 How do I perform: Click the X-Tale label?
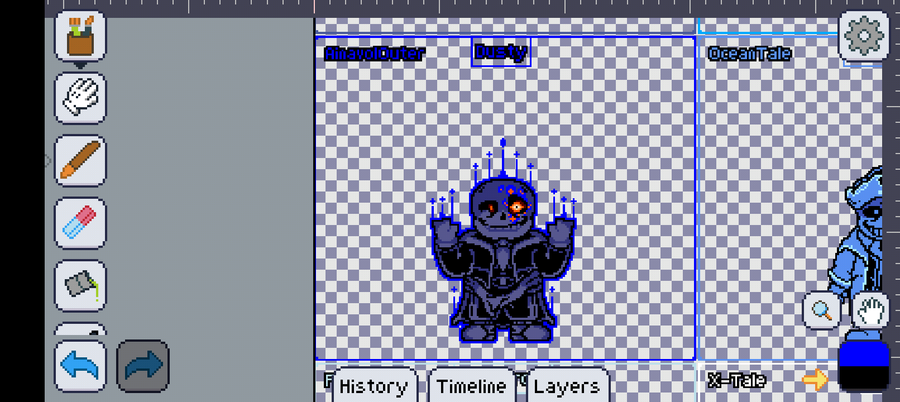click(x=736, y=380)
